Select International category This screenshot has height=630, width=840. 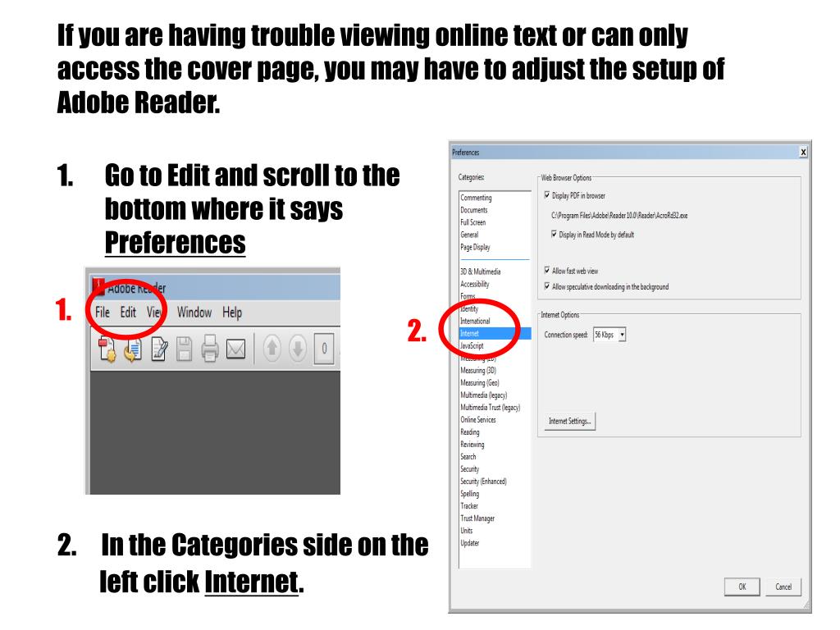(x=475, y=321)
